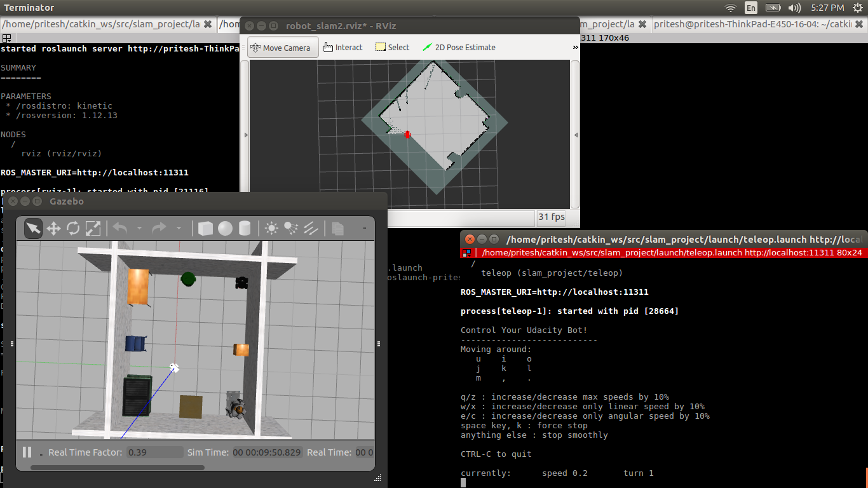Activate Gazebo's translate mode tool
Image resolution: width=868 pixels, height=488 pixels.
[x=53, y=228]
